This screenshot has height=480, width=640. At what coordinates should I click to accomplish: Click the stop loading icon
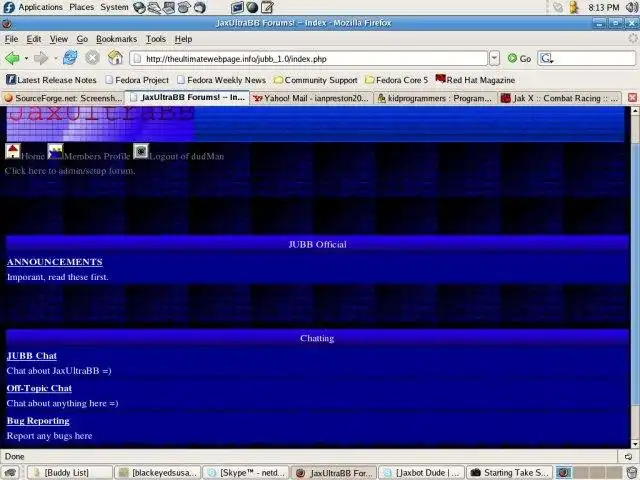(93, 58)
